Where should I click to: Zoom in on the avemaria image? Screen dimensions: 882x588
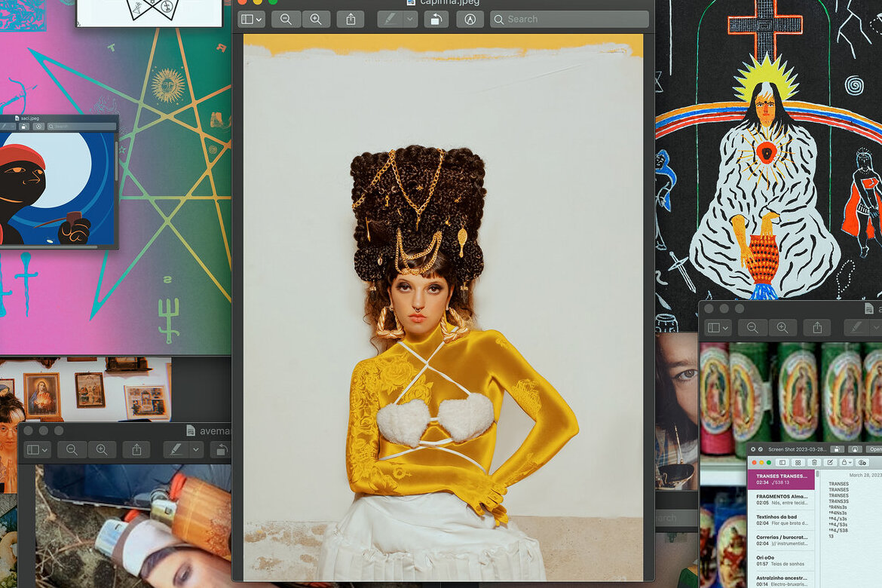(x=102, y=449)
